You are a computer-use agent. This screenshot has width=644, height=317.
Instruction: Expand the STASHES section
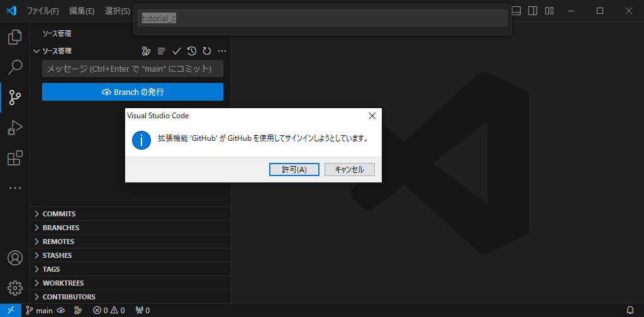tap(130, 255)
